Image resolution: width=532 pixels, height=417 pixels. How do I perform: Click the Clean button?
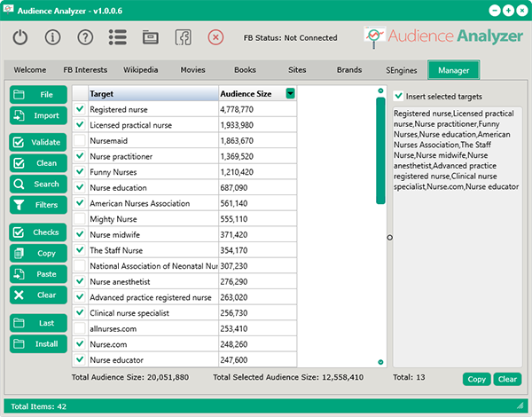[x=38, y=163]
